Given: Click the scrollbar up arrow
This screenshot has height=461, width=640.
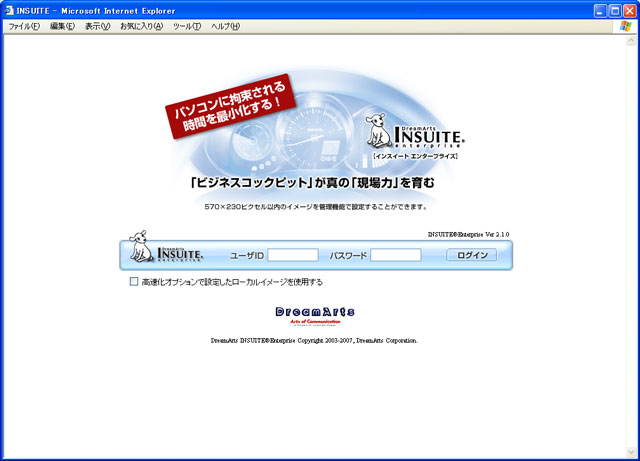Looking at the screenshot, I should coord(631,41).
